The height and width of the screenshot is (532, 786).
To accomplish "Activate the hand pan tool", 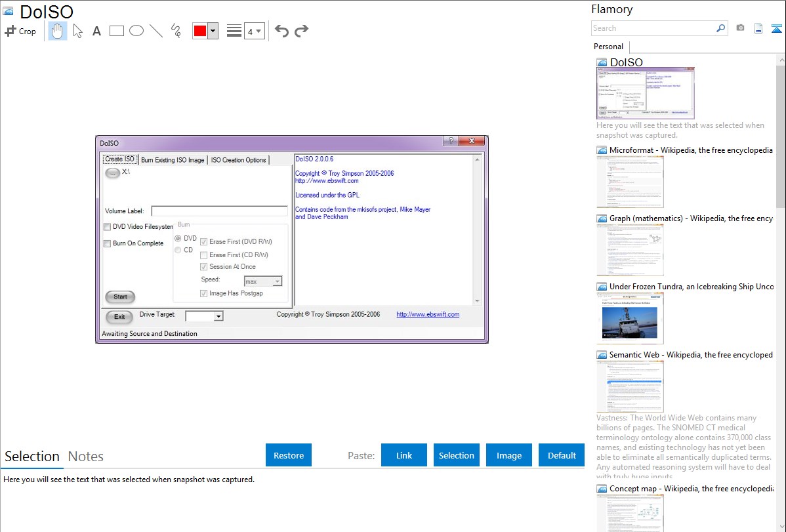I will click(x=58, y=31).
